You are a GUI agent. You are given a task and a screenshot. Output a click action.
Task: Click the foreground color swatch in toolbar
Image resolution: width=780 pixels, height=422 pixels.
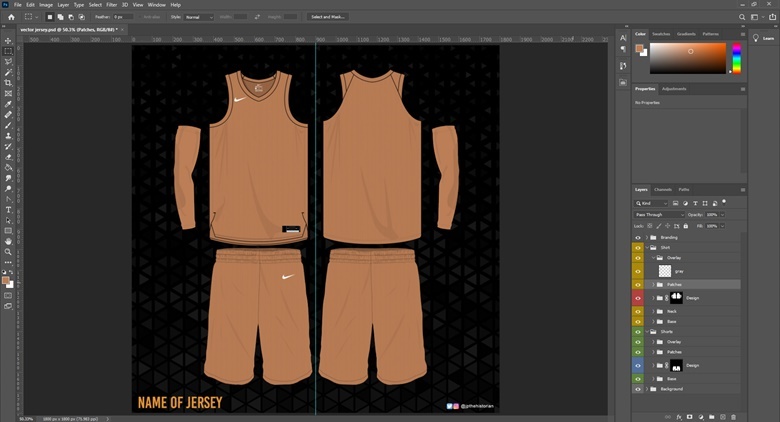(5, 281)
